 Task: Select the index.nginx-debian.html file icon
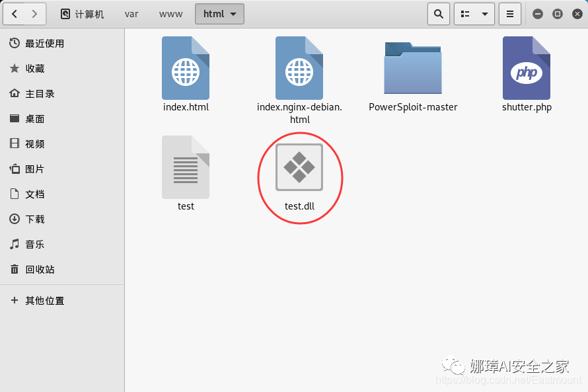point(299,68)
